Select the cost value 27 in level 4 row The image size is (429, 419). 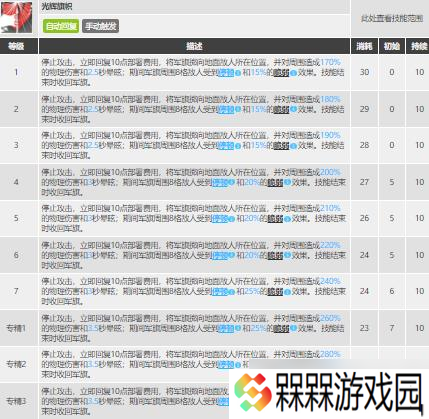click(x=364, y=182)
